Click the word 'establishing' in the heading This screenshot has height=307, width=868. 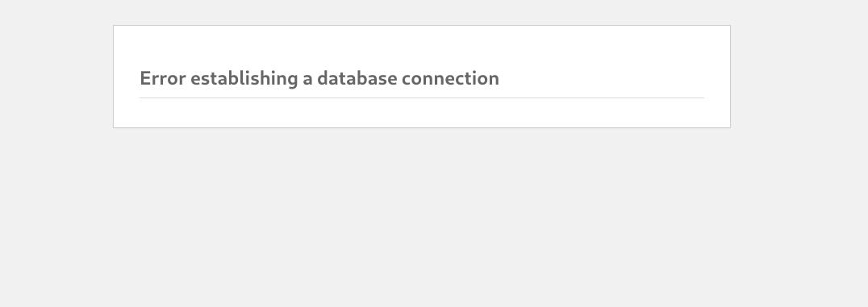pos(244,79)
